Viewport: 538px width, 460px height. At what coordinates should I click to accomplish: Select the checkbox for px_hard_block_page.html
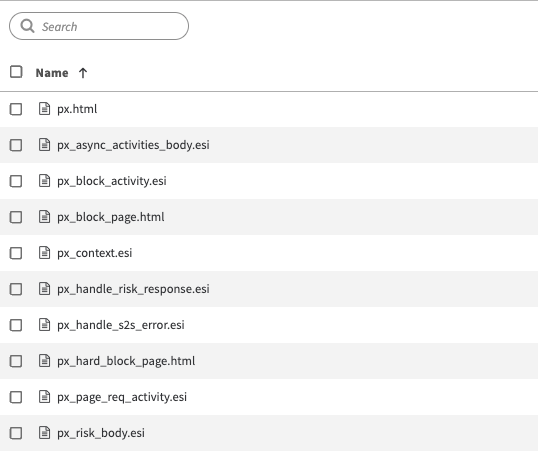tap(16, 361)
